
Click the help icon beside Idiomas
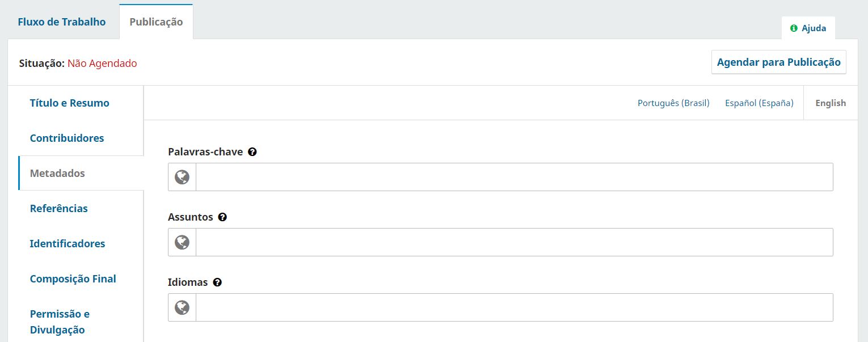(x=217, y=282)
